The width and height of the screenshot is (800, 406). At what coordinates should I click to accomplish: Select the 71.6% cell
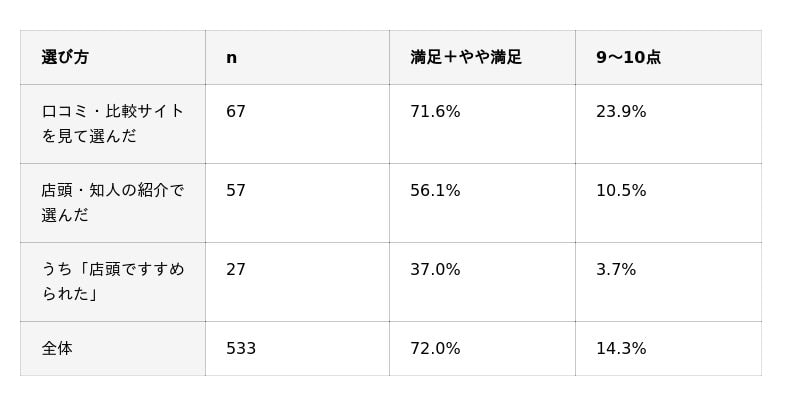[x=482, y=124]
